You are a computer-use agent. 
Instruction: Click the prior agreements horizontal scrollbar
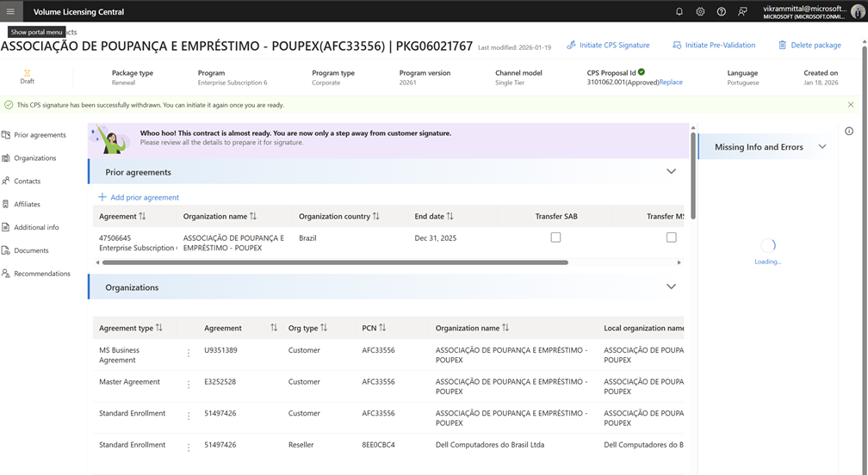point(336,262)
